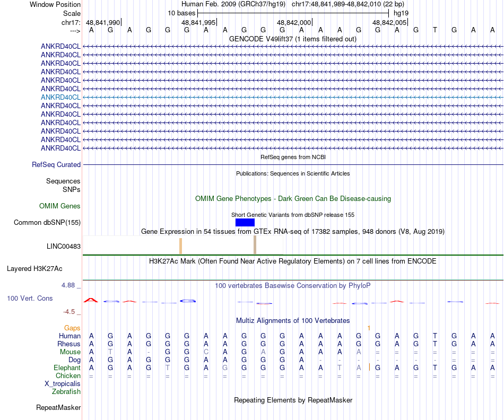
Task: Click the chr17:48,841,989-48,842,010 position text
Action: click(348, 4)
